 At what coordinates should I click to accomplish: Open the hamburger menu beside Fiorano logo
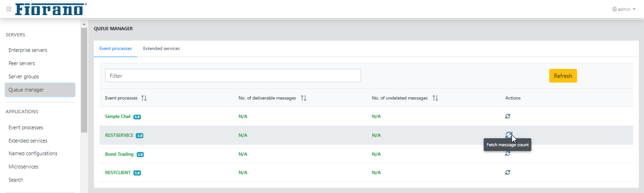tap(8, 9)
